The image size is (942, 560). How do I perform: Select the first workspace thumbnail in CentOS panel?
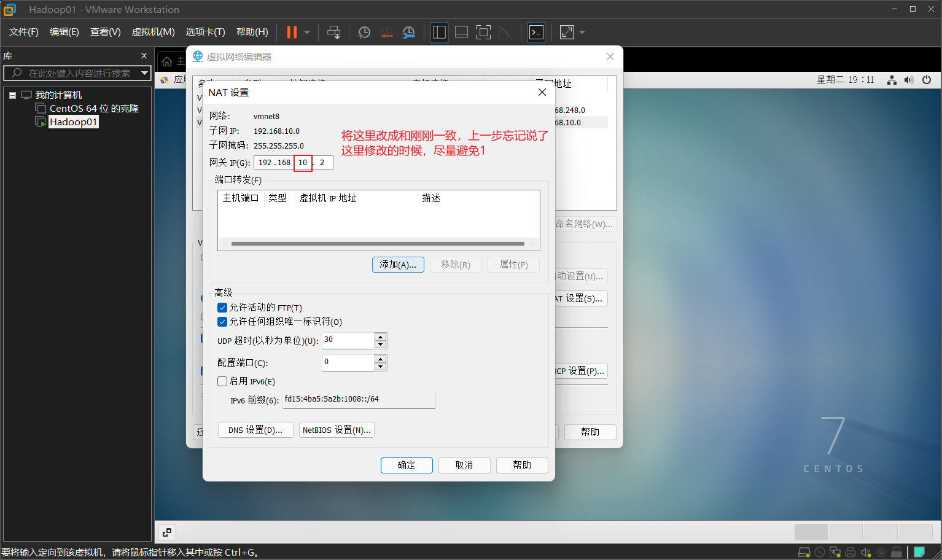coord(811,532)
